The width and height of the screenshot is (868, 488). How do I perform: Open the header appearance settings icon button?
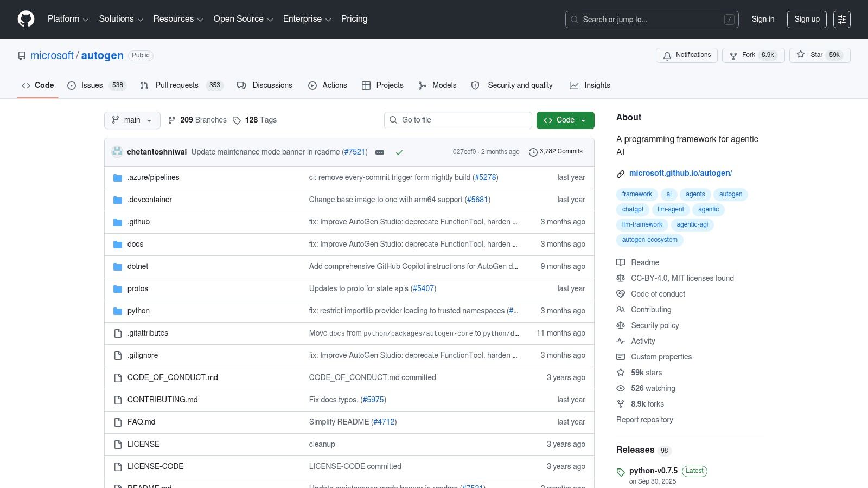pyautogui.click(x=842, y=20)
